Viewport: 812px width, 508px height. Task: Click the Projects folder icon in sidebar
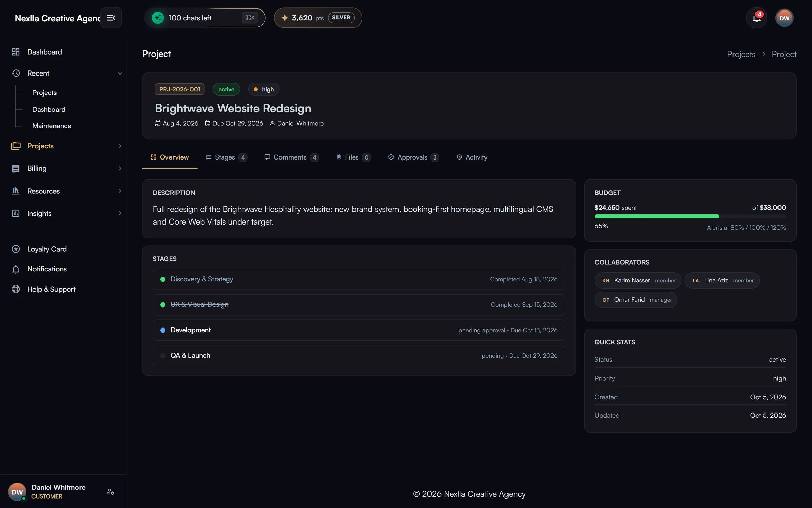16,146
